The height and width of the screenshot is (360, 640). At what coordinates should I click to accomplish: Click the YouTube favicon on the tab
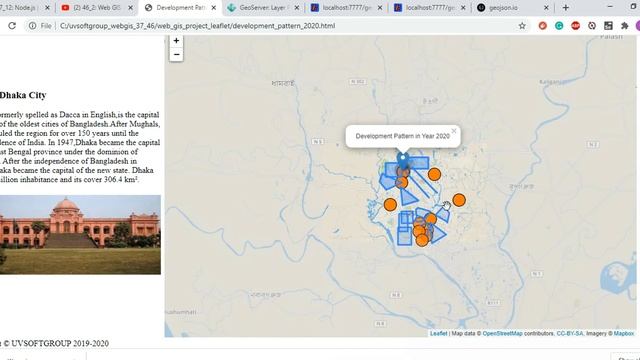[x=65, y=8]
